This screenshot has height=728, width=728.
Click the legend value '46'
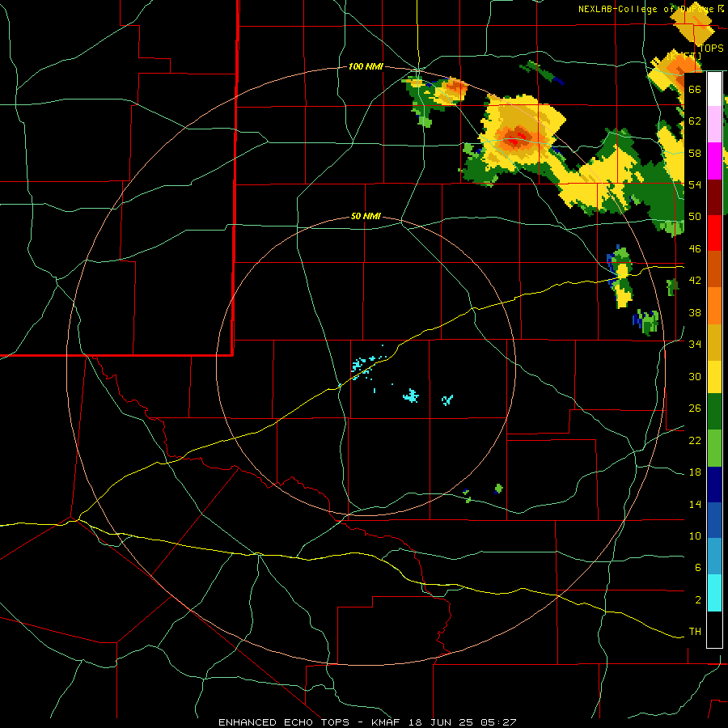click(x=695, y=248)
